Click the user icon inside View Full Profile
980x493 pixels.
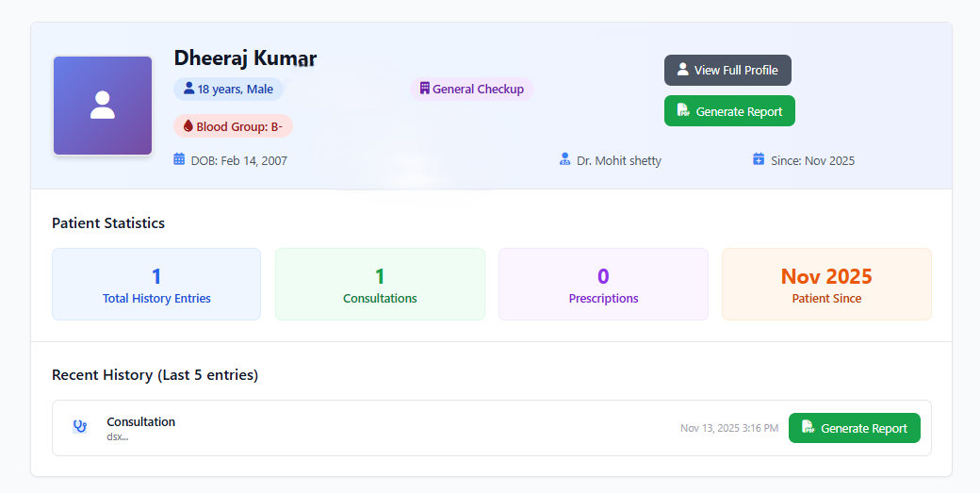pyautogui.click(x=682, y=70)
